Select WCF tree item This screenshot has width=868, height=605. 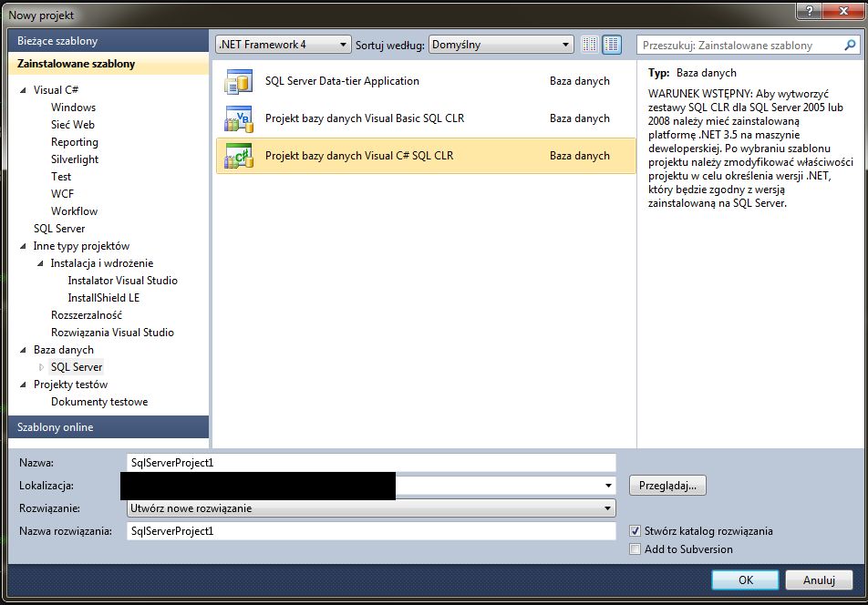pyautogui.click(x=62, y=194)
